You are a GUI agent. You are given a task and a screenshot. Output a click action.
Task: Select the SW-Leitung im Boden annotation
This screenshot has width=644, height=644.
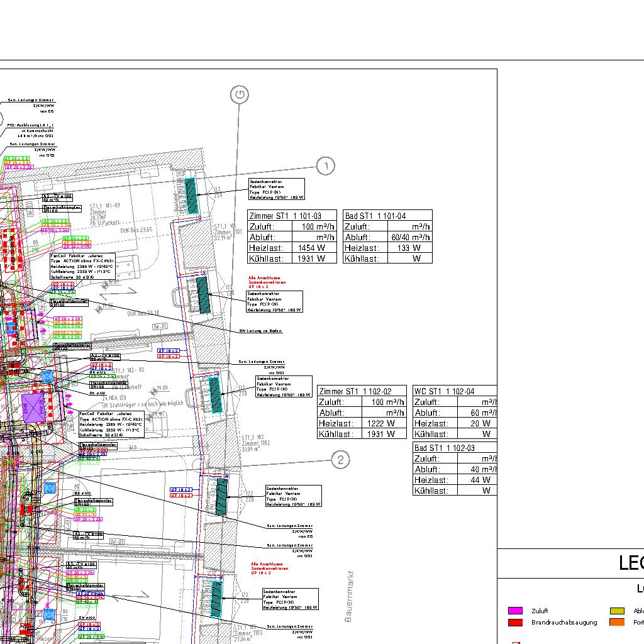pos(260,331)
